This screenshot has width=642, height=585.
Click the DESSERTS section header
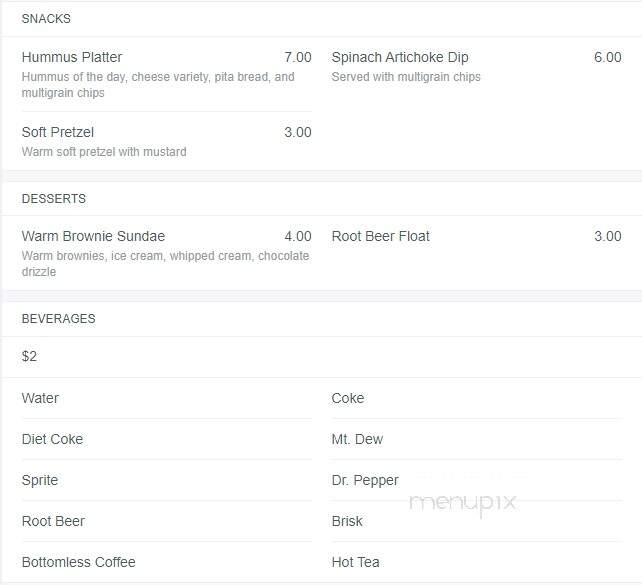click(54, 199)
